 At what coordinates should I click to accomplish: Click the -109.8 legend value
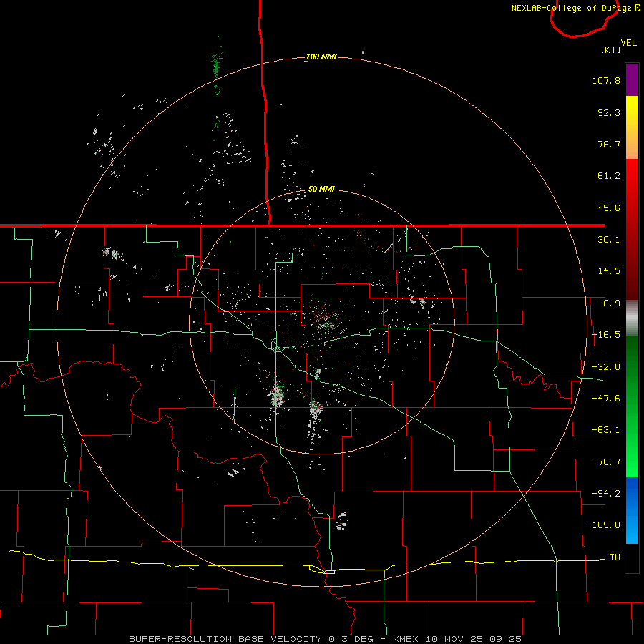click(603, 525)
